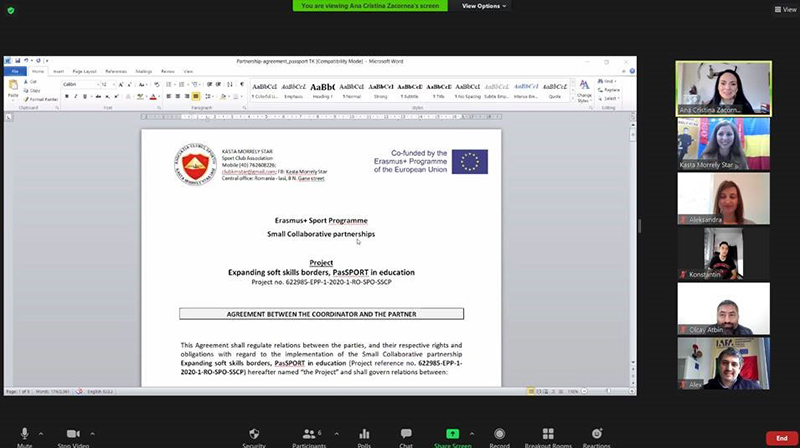Open the Security shield options
Image resolution: width=800 pixels, height=448 pixels.
point(254,434)
